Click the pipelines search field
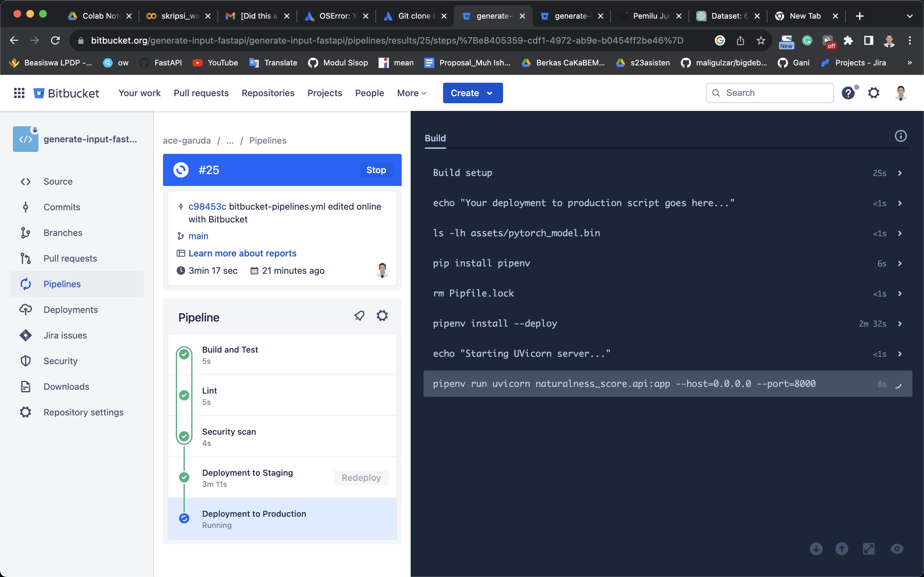Screen dimensions: 924x577 (769, 93)
